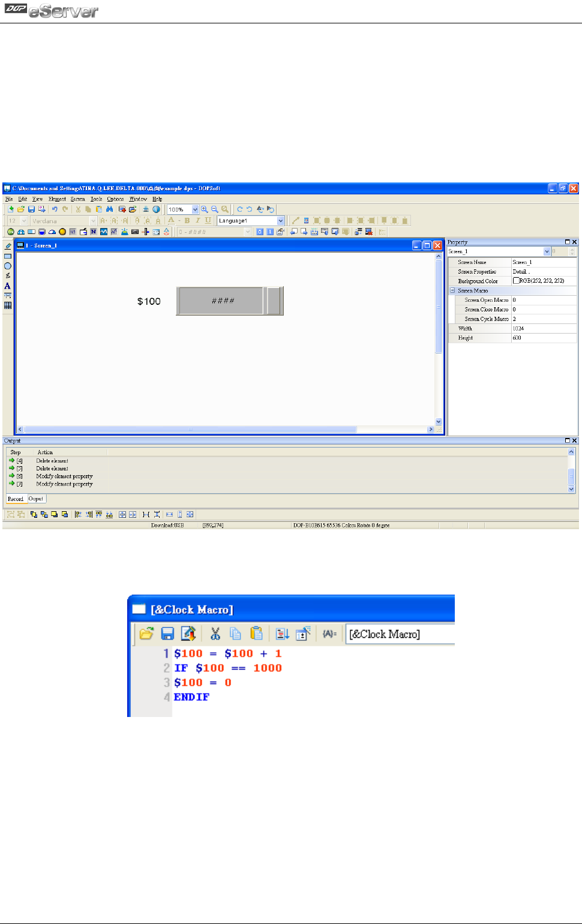The image size is (582, 924).
Task: Click the Open icon in Clock Macro editor
Action: pos(146,634)
